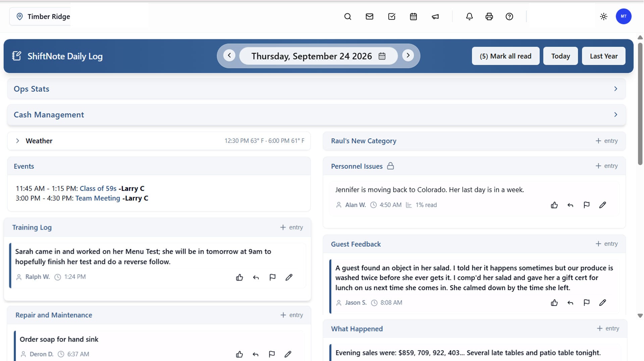Like Deron D.'s hand sink soap entry
644x361 pixels.
tap(239, 354)
